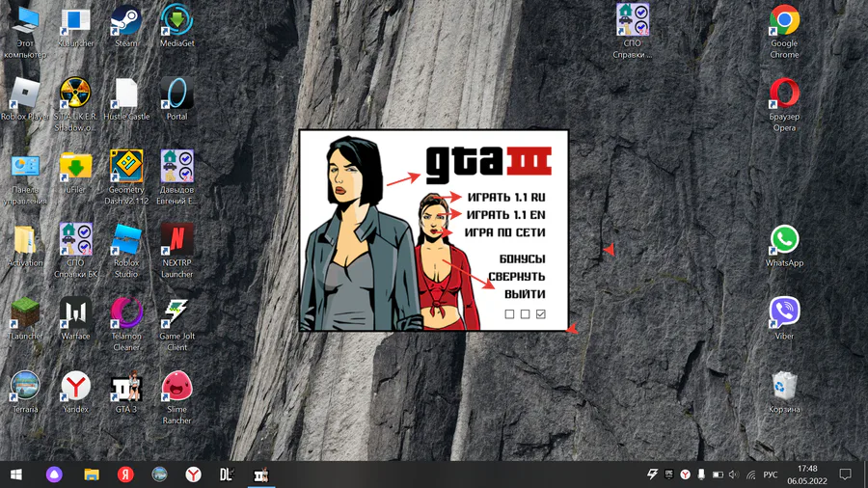Screen dimensions: 868x488
Task: Launch Roblox Studio from the desktop
Action: click(126, 251)
